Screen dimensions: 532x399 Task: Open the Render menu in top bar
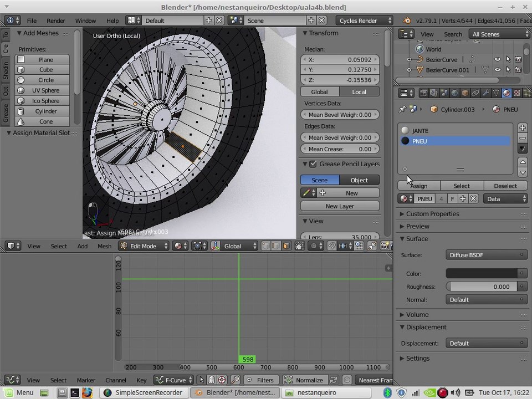(x=56, y=21)
